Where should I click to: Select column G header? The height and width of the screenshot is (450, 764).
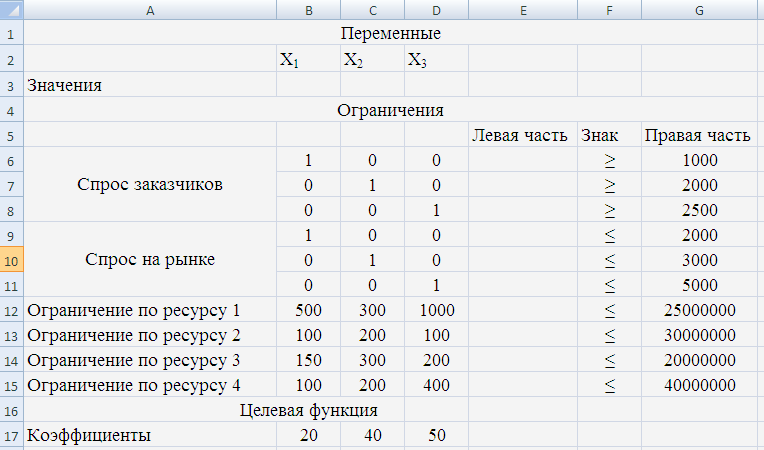700,10
